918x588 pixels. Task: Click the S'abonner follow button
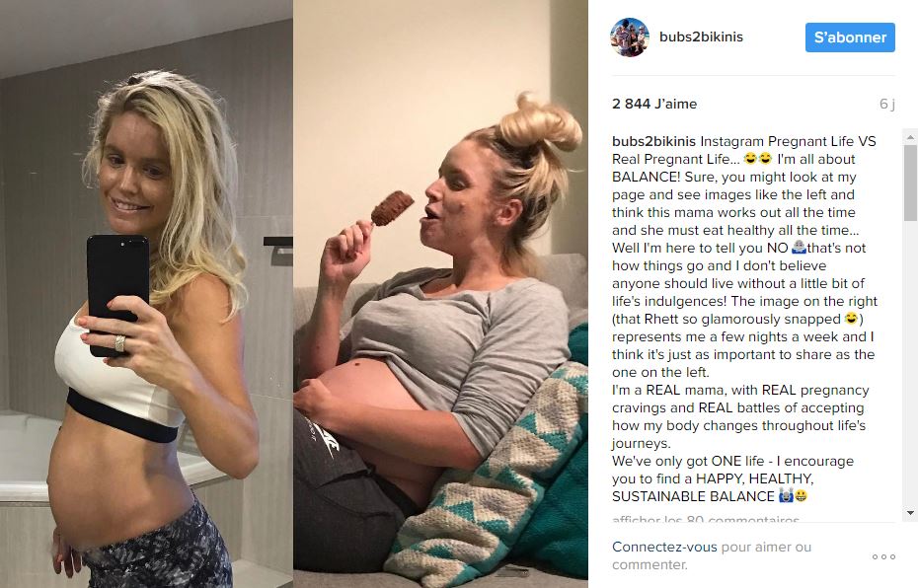pyautogui.click(x=850, y=37)
